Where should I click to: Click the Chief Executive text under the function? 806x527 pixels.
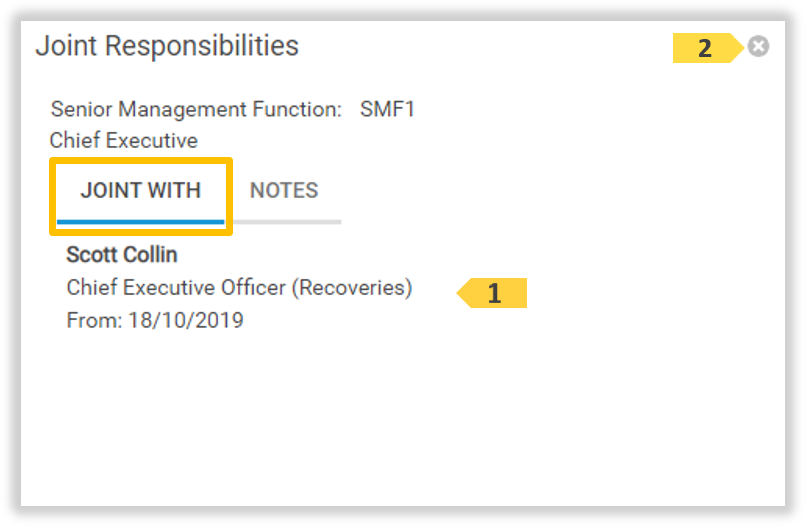pyautogui.click(x=124, y=140)
